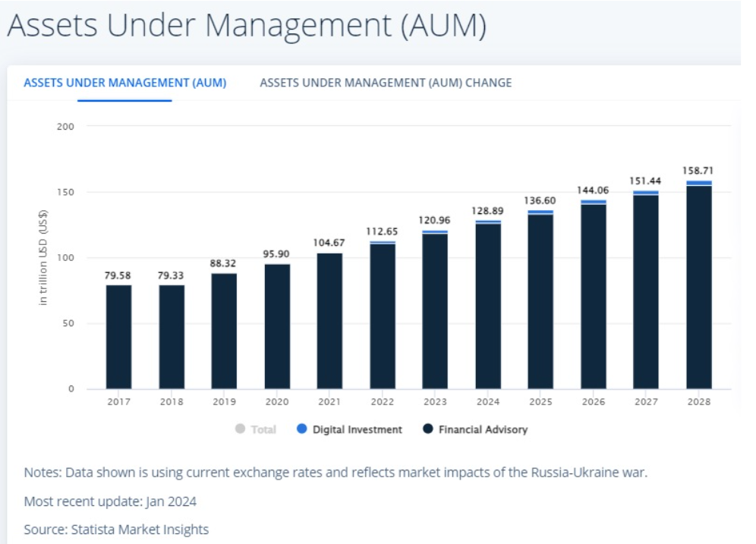Select the 2024 bar showing 128.89

click(x=488, y=305)
